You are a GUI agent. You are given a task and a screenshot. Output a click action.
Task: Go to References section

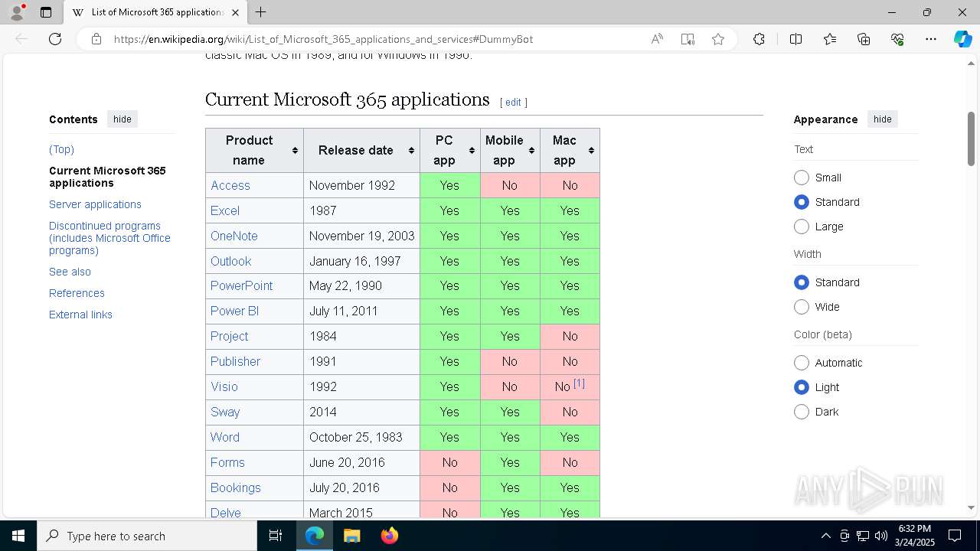click(77, 293)
